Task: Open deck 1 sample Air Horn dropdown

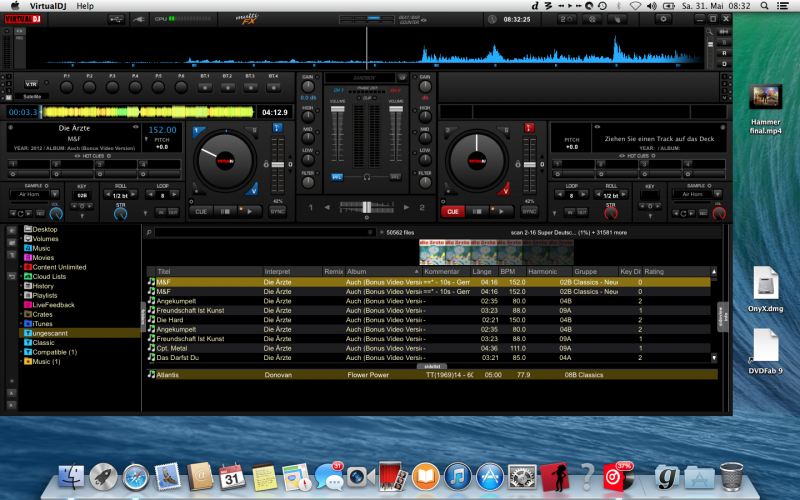Action: point(55,194)
